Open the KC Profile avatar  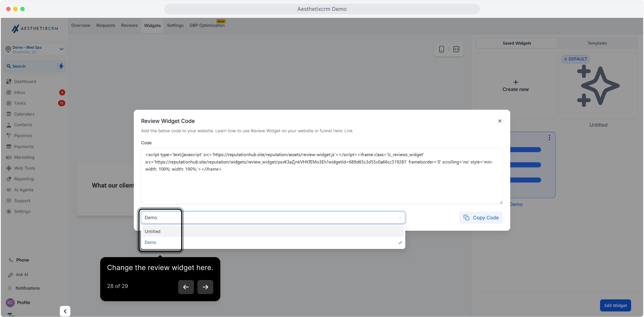tap(10, 303)
